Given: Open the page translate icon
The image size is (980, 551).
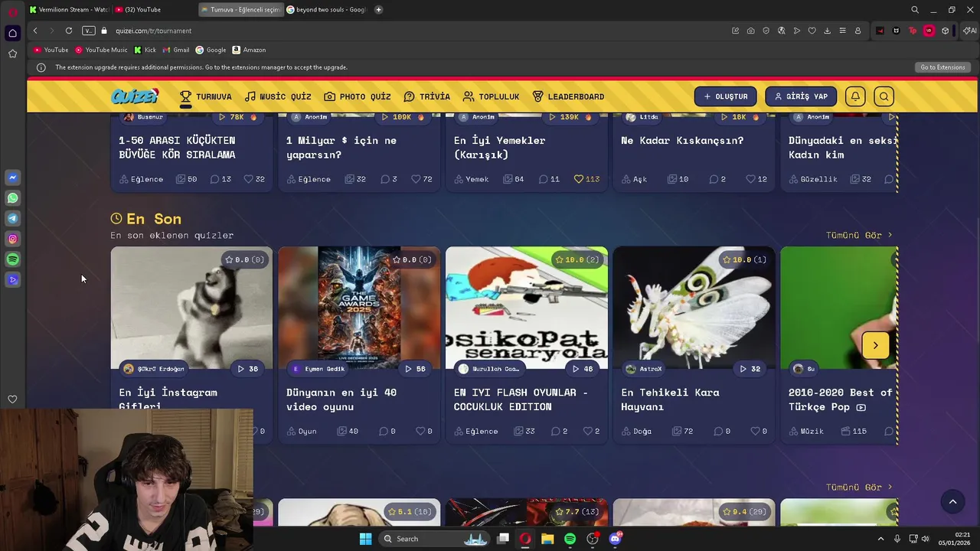Looking at the screenshot, I should click(781, 31).
